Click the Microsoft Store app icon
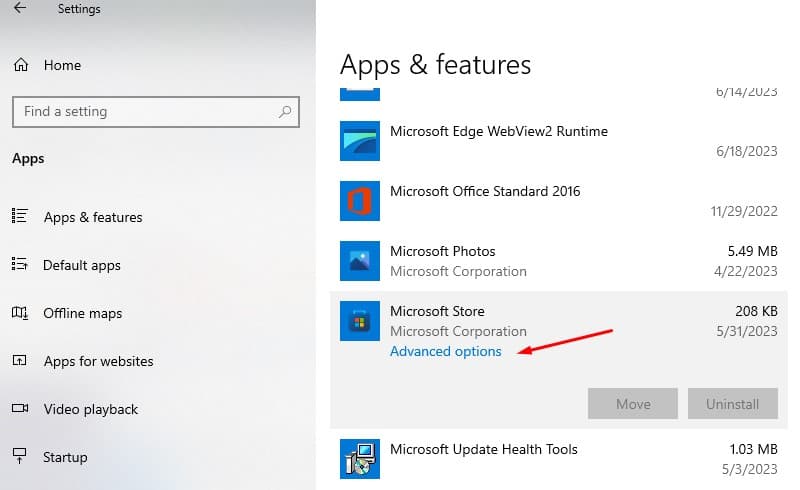The width and height of the screenshot is (800, 490). tap(360, 321)
